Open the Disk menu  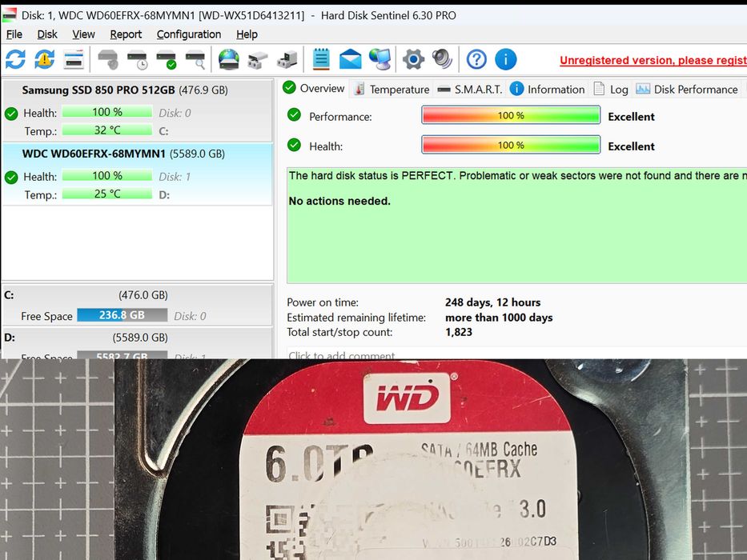(47, 34)
